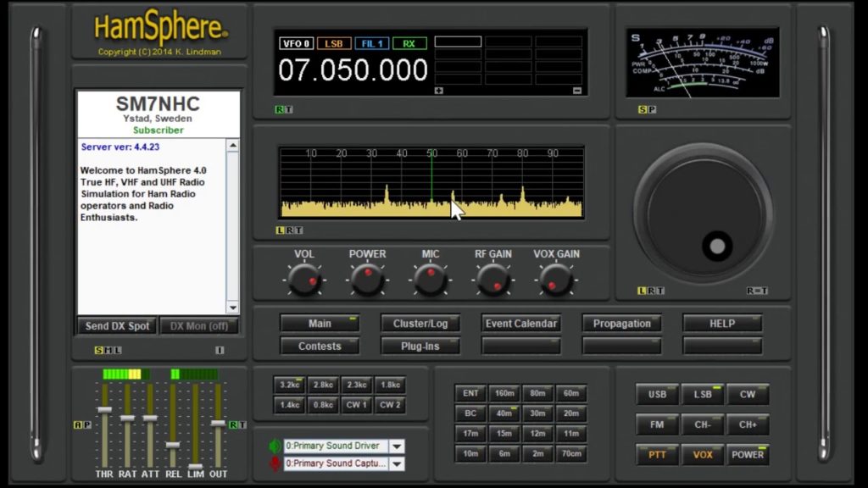Select the 1.8kc filter
The height and width of the screenshot is (488, 868).
pyautogui.click(x=390, y=385)
